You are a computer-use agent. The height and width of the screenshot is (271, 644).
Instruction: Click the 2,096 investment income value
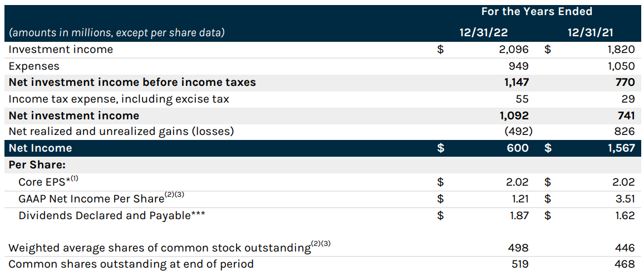click(514, 50)
